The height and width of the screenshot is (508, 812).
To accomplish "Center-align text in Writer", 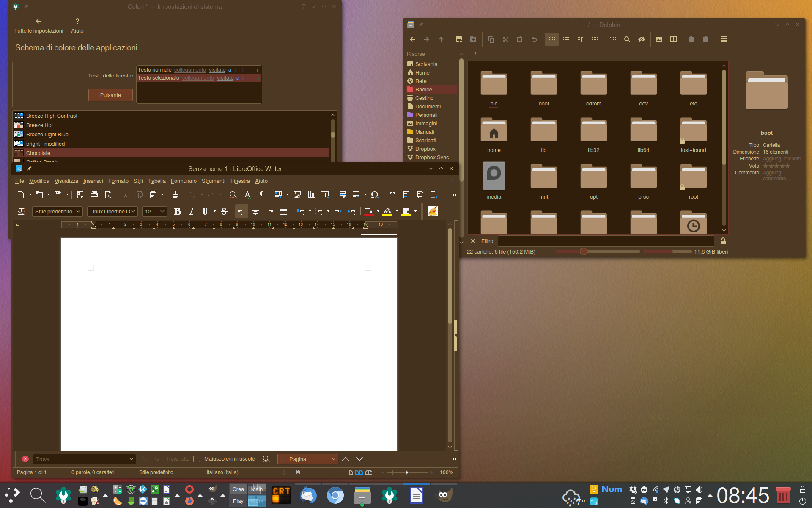I will click(255, 211).
